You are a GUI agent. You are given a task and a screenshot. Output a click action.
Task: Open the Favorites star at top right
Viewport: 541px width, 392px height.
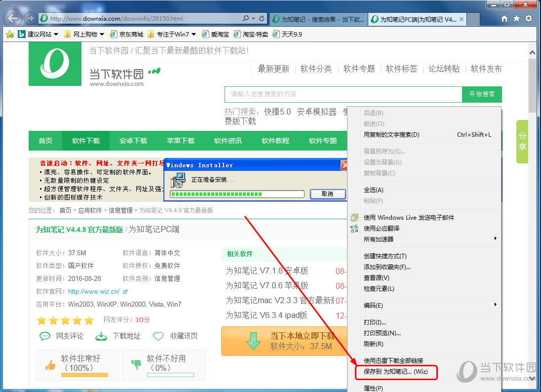(x=516, y=19)
